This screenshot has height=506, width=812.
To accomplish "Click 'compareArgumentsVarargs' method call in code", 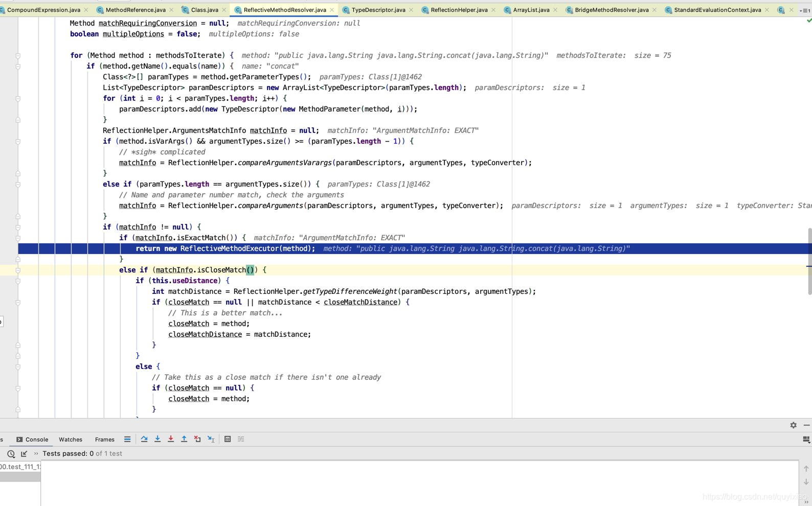I will (x=285, y=163).
